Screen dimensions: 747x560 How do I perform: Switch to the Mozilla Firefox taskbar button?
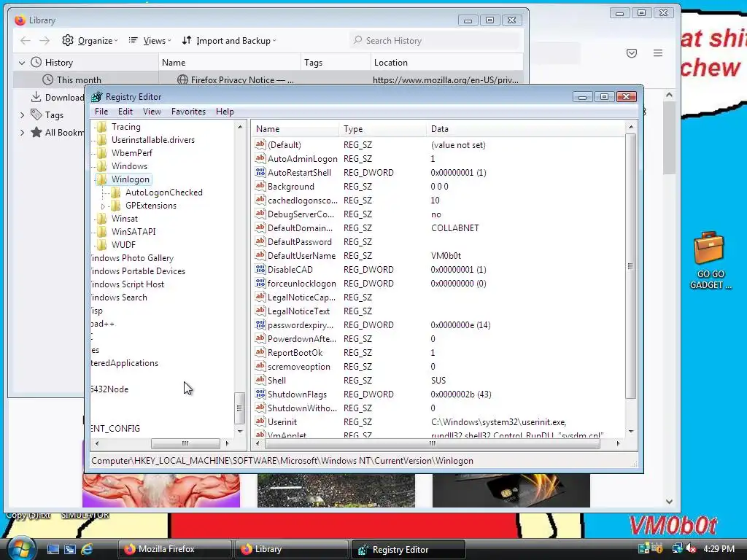click(174, 549)
